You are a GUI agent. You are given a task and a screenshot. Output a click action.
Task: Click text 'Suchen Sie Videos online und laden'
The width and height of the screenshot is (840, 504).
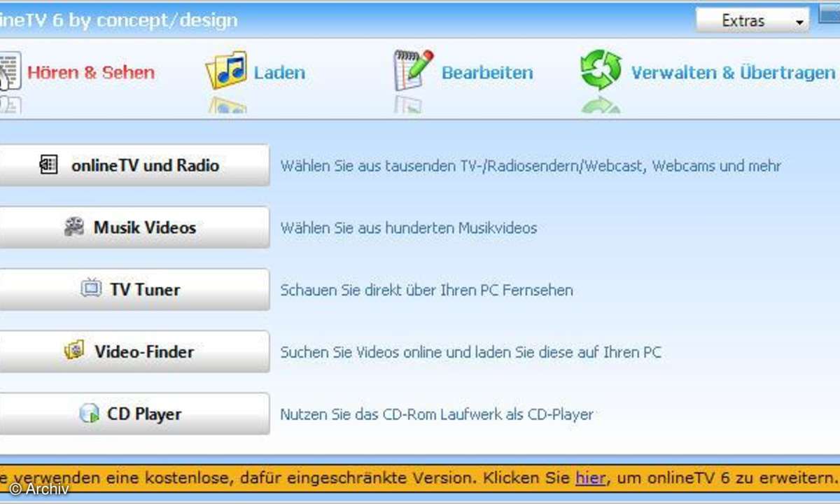[x=396, y=352]
